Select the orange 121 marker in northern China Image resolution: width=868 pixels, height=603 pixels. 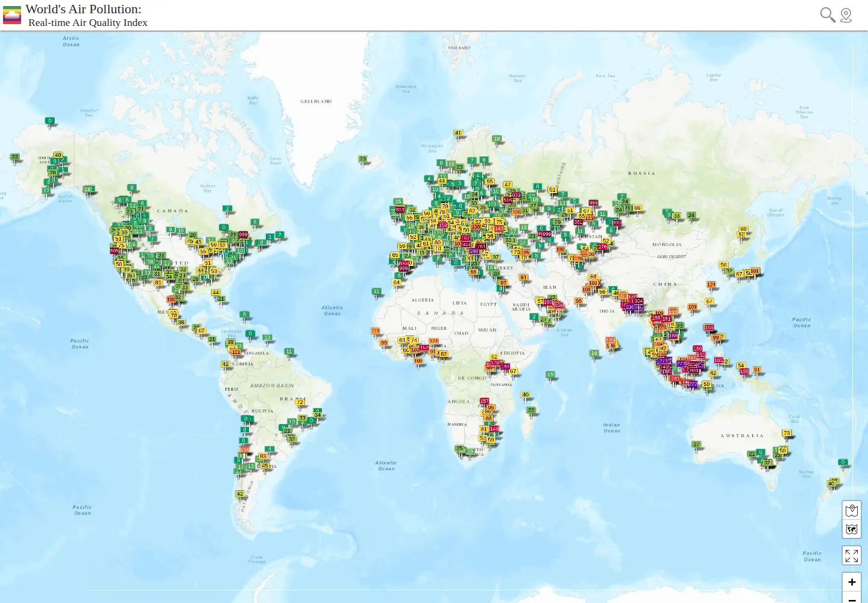(712, 284)
